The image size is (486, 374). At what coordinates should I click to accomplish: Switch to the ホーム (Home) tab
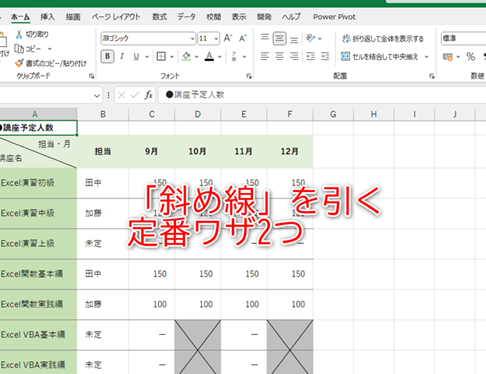coord(20,17)
